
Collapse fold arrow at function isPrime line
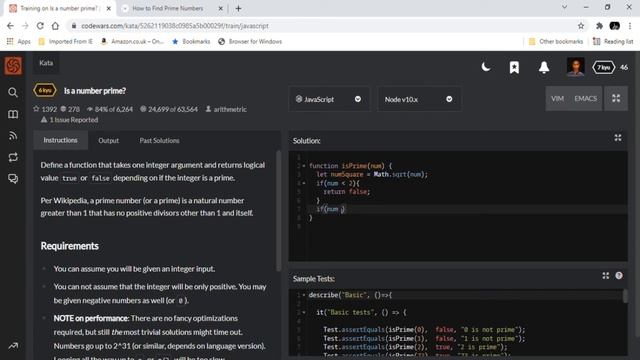(x=304, y=166)
